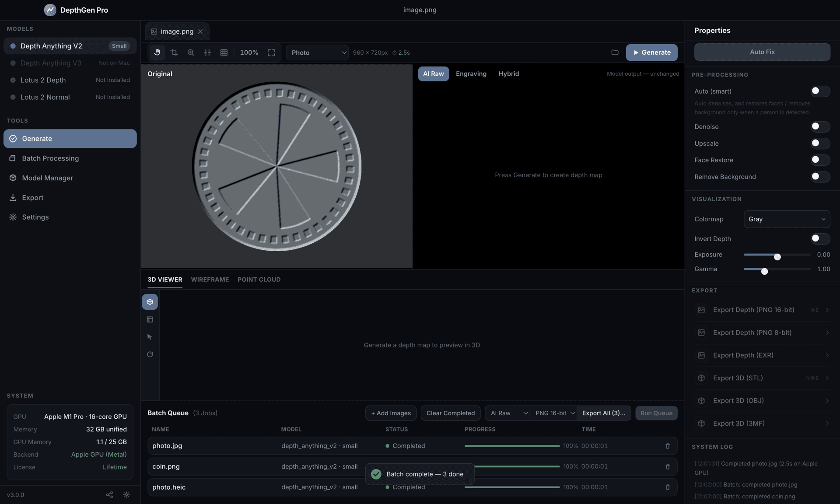The image size is (840, 504).
Task: Switch to the Engraving tab
Action: [471, 74]
